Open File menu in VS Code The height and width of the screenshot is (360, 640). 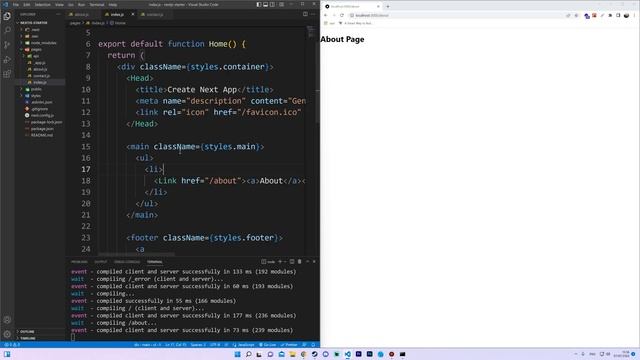16,4
